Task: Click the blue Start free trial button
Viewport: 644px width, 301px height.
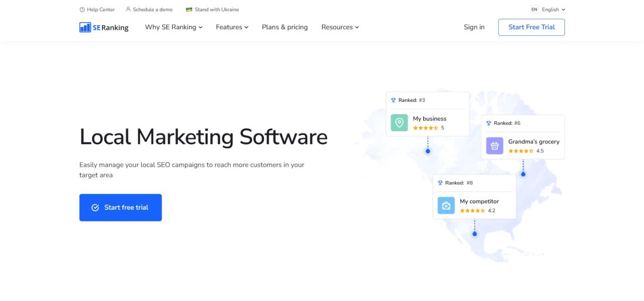Action: 121,207
